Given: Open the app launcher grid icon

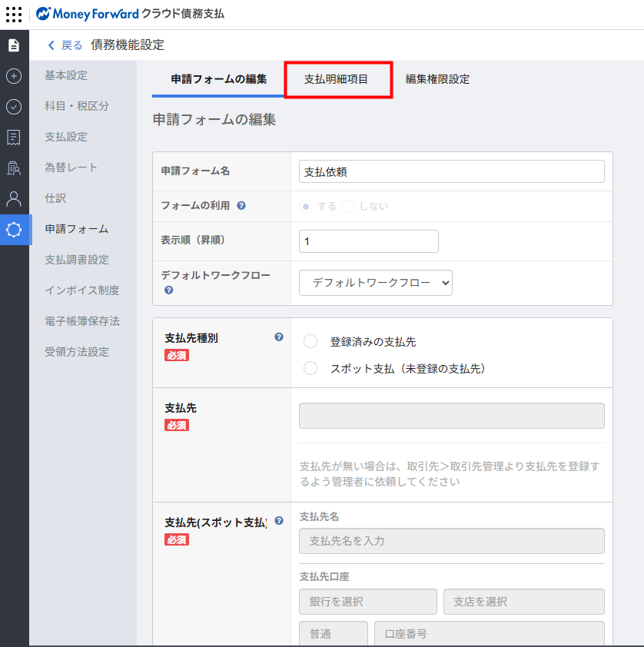Looking at the screenshot, I should tap(14, 14).
